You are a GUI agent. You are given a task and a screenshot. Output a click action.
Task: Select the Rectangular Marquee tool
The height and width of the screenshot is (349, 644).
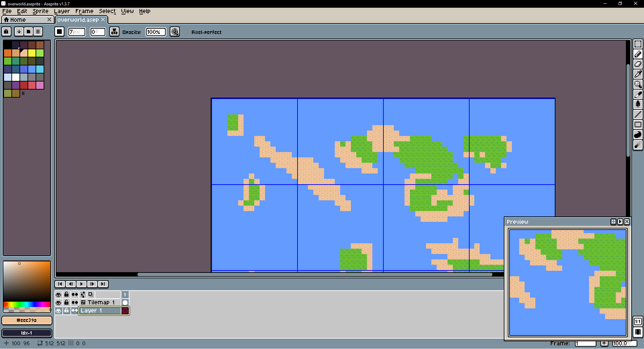pos(638,44)
